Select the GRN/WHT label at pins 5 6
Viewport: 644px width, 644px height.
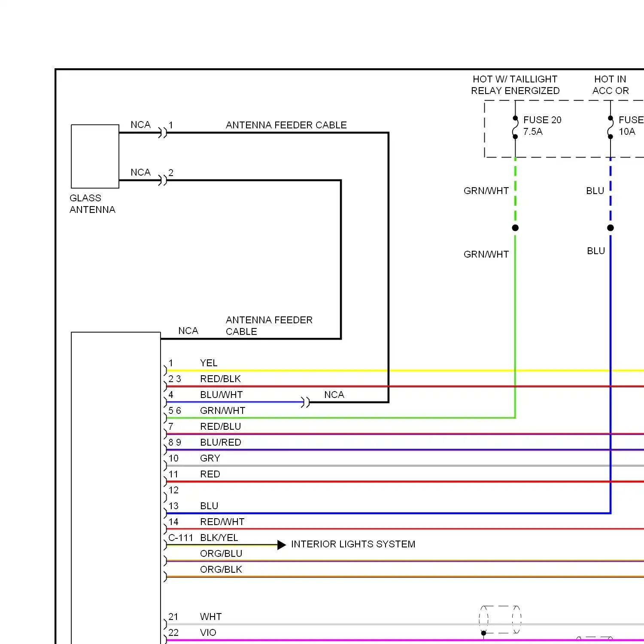[222, 410]
